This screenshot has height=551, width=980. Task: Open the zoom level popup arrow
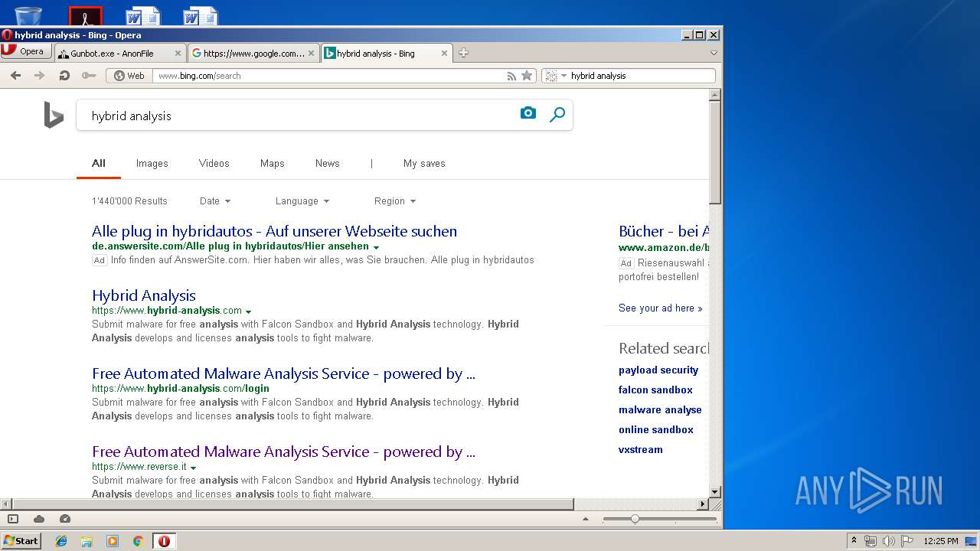[586, 519]
